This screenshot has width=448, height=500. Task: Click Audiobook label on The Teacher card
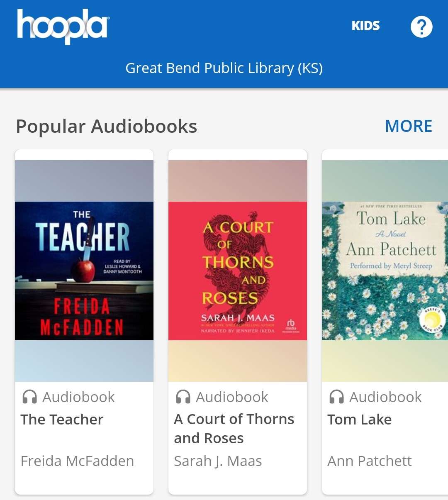tap(78, 397)
